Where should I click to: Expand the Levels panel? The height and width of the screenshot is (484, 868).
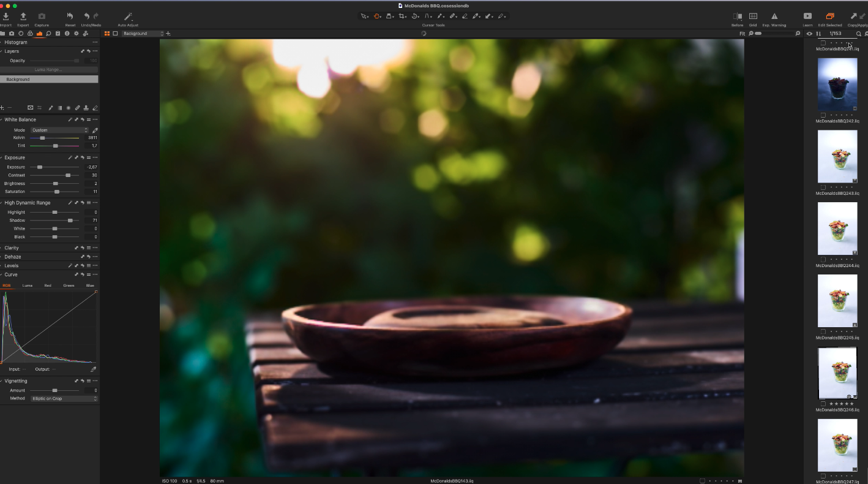coord(2,266)
